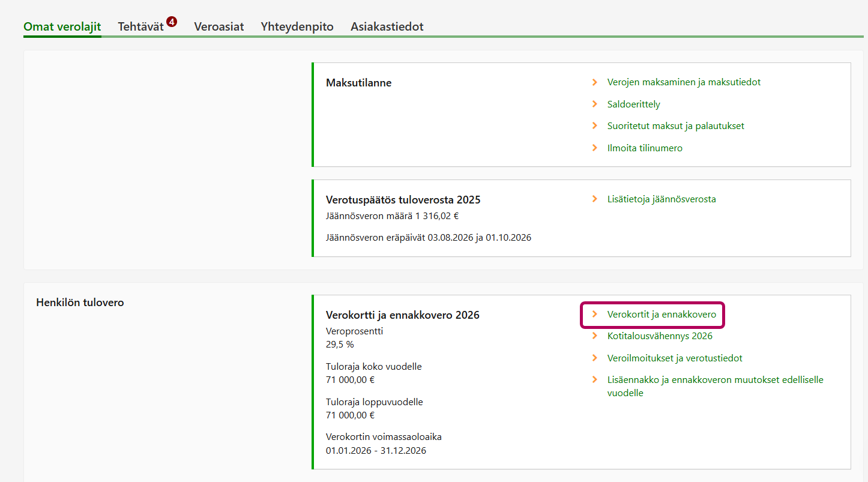Select the Asiakastiedot tab
Screen dimensions: 868x482
(x=387, y=27)
